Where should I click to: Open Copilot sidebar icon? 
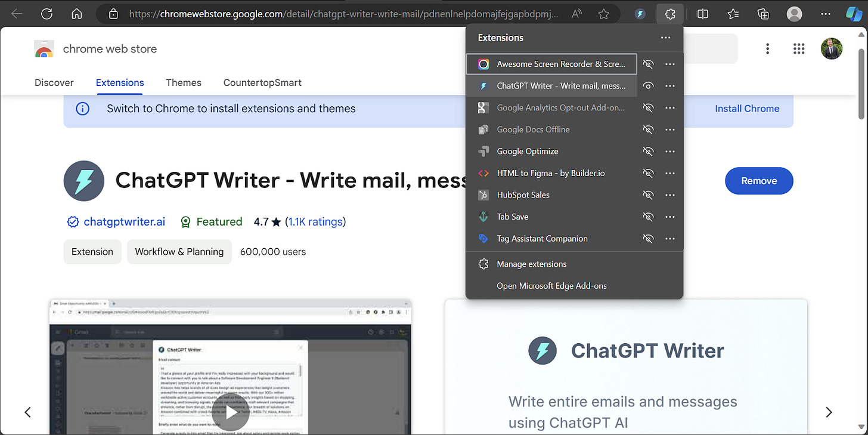tap(854, 14)
